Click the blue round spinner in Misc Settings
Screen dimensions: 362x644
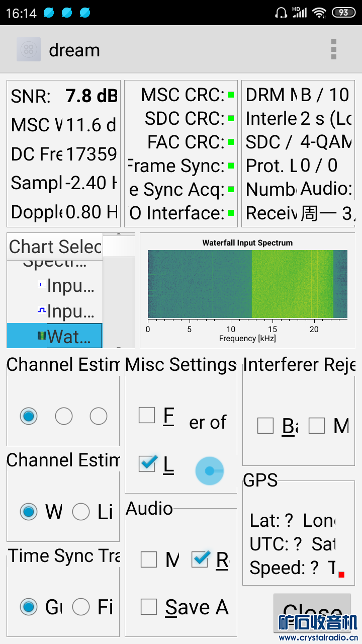210,471
